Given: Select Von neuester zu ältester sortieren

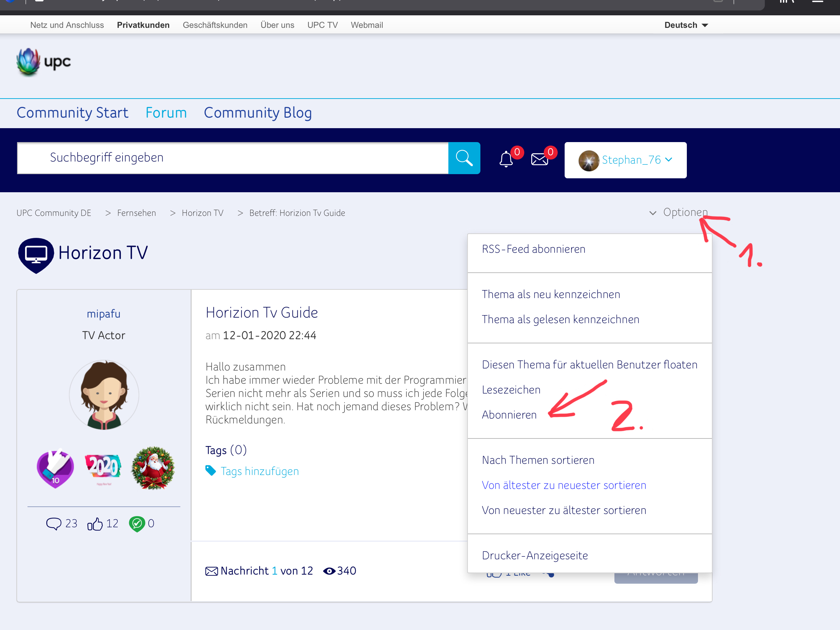Looking at the screenshot, I should pos(564,510).
